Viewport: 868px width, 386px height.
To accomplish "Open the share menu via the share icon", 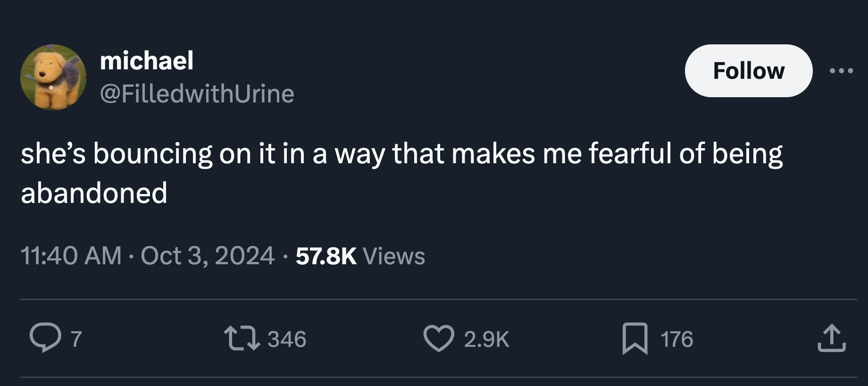I will tap(832, 338).
